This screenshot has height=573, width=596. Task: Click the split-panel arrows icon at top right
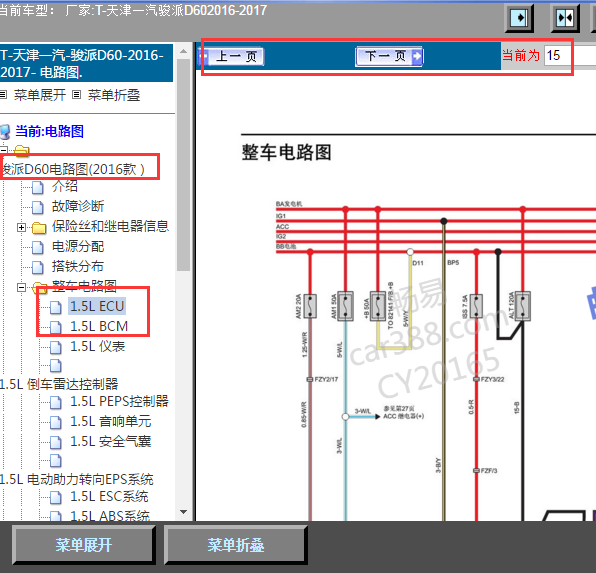coord(565,18)
